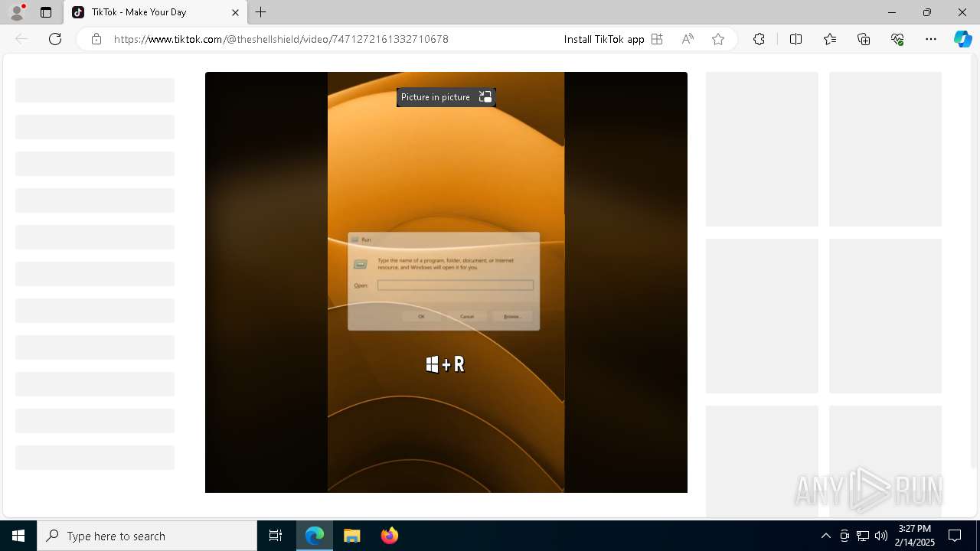The image size is (980, 551).
Task: Activate Read aloud icon
Action: [688, 39]
